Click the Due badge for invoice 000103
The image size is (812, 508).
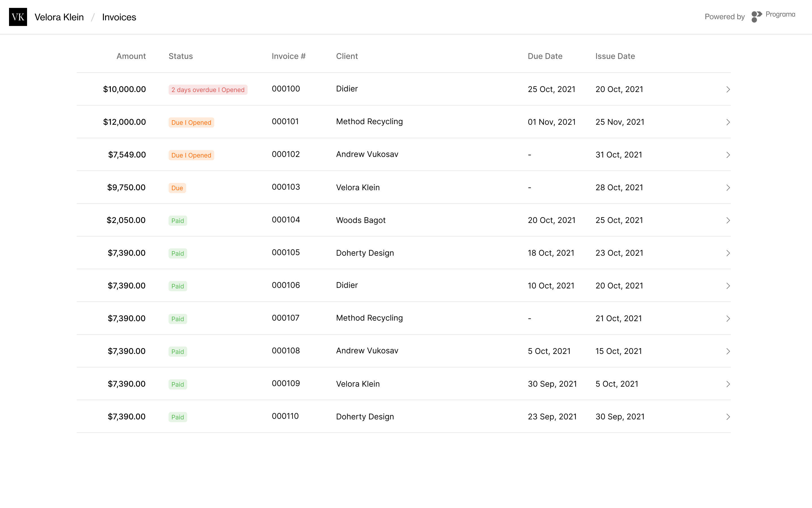[177, 188]
